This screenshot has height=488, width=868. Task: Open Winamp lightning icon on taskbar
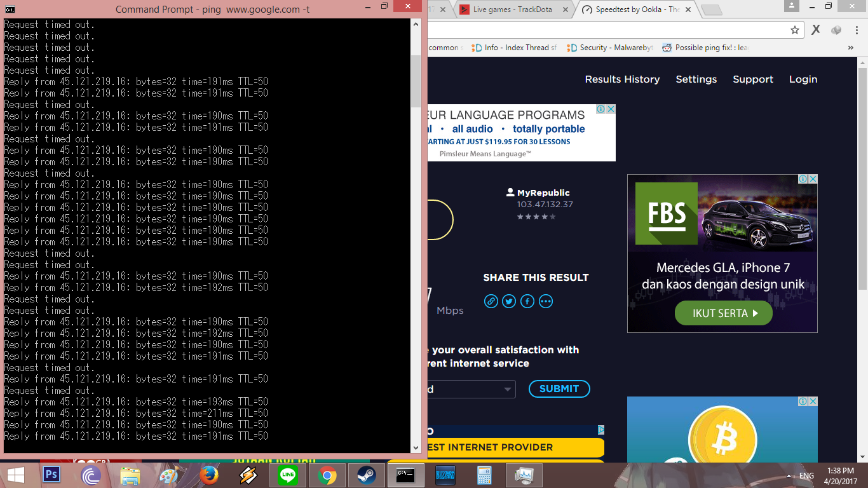point(248,475)
